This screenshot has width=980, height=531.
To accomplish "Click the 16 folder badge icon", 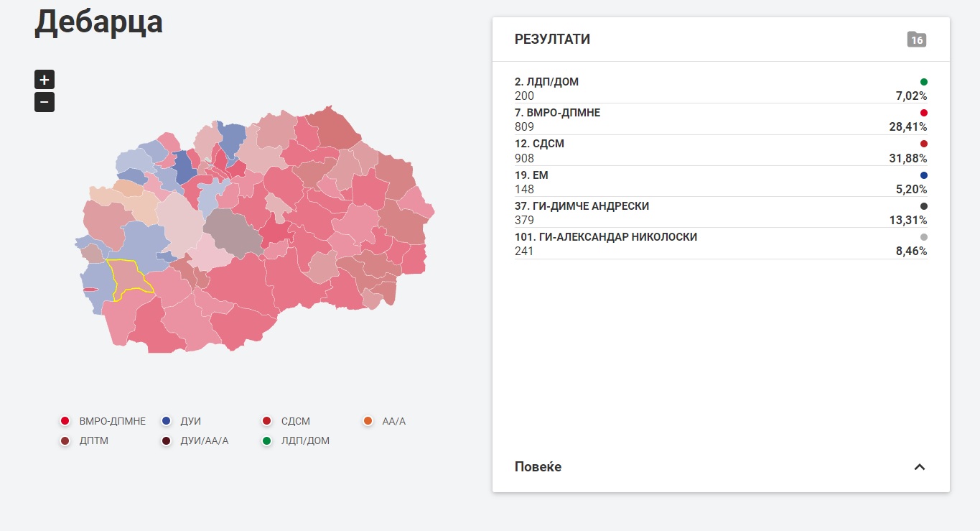I will pos(917,40).
